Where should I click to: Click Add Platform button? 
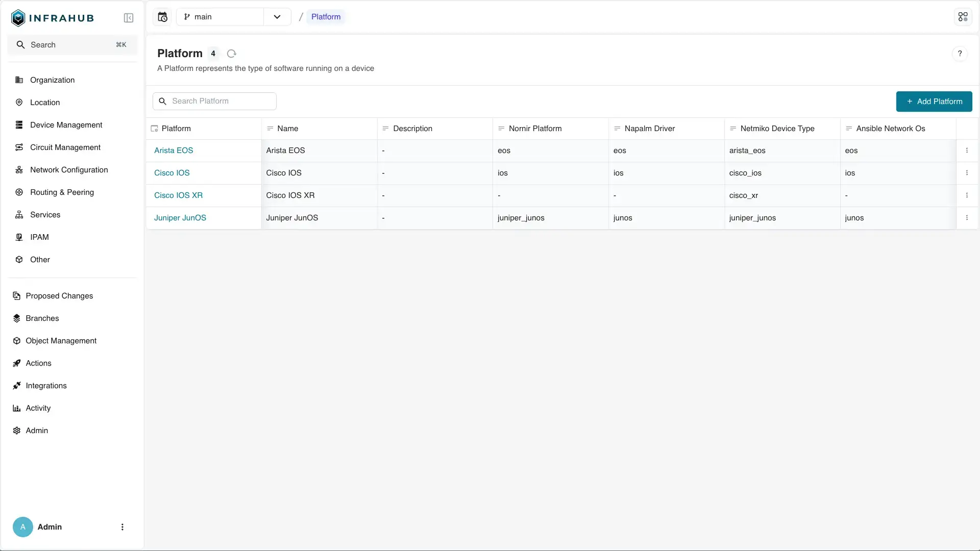(934, 102)
